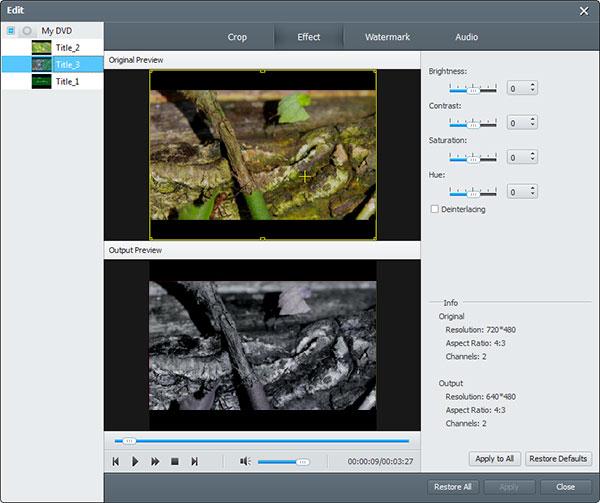Click the disc icon beside My DVD

(x=27, y=31)
